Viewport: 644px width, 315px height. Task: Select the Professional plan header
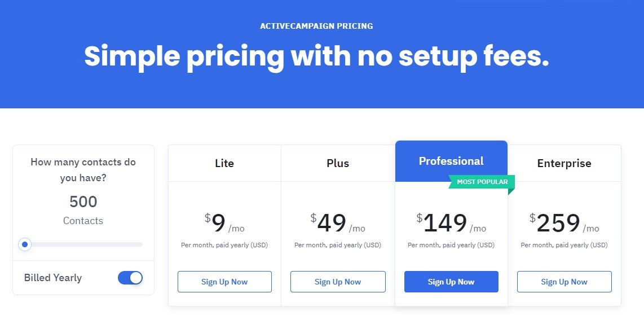point(451,161)
